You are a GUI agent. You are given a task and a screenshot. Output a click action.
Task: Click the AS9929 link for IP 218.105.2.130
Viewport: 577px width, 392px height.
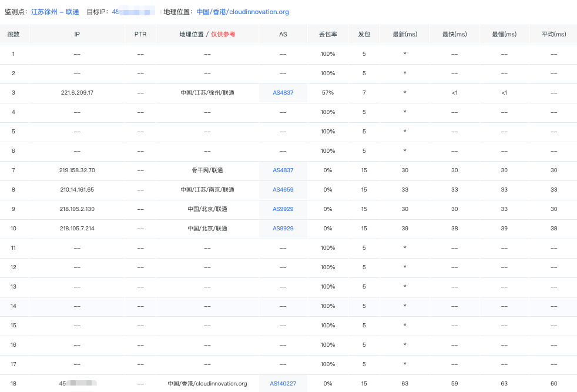(283, 209)
